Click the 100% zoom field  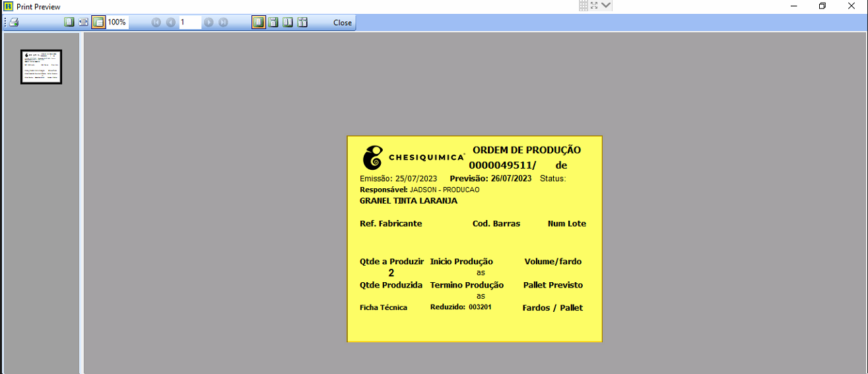click(x=117, y=22)
